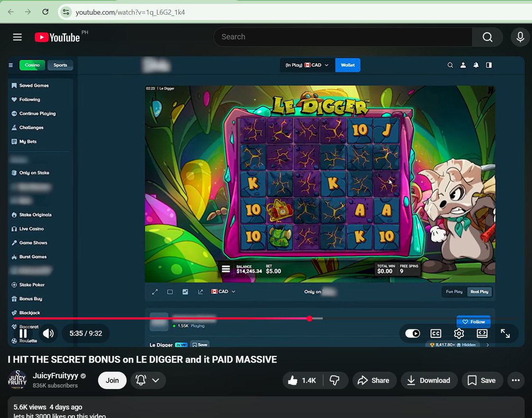The height and width of the screenshot is (418, 532).
Task: Select Sports tab in the video
Action: pos(60,65)
